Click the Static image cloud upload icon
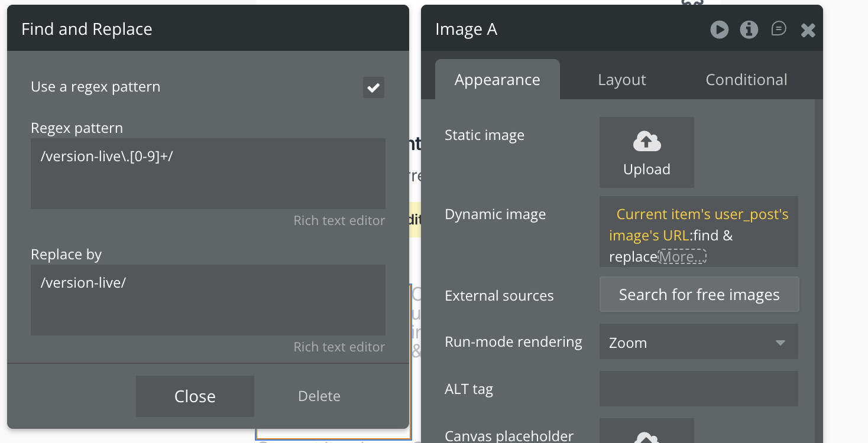 tap(646, 142)
